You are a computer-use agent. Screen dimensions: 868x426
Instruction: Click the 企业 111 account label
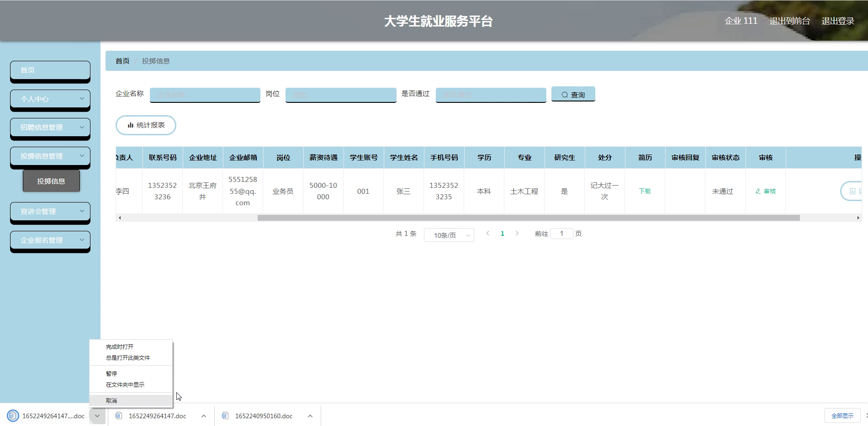click(741, 21)
